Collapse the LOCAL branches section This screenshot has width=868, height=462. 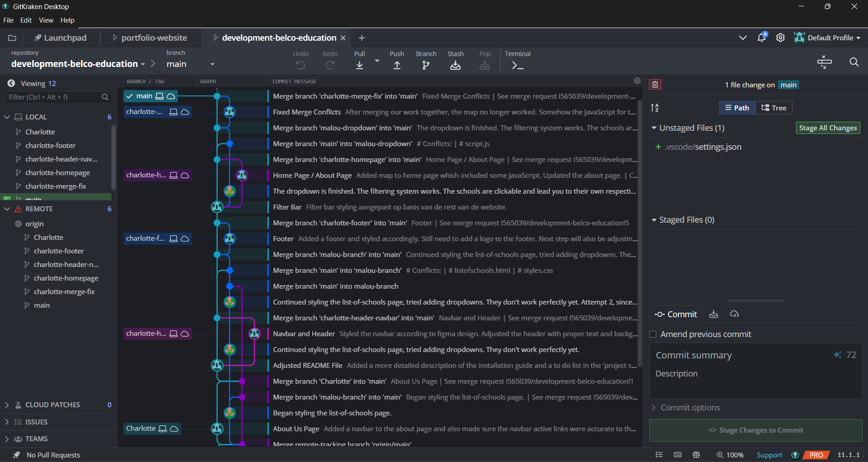pyautogui.click(x=7, y=117)
